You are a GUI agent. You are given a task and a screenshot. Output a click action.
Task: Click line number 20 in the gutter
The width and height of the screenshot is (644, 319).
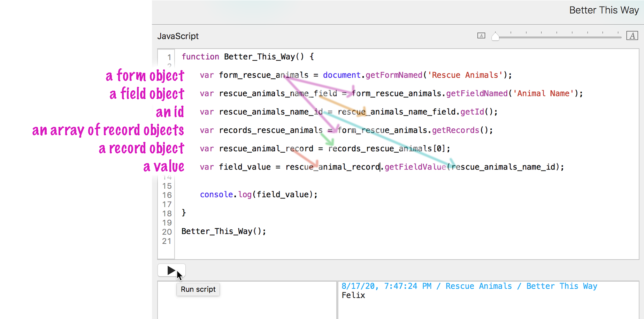[167, 232]
